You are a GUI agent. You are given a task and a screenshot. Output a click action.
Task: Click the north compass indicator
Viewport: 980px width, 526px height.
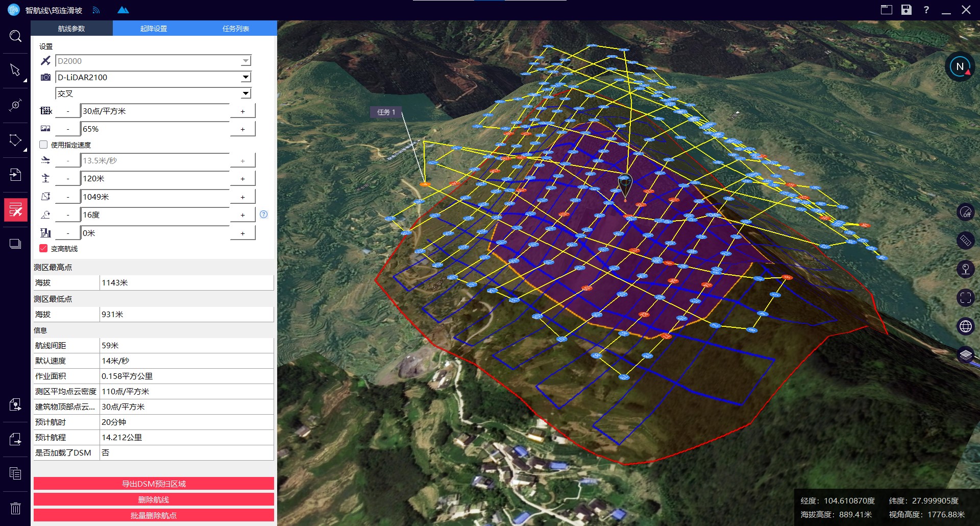(960, 66)
